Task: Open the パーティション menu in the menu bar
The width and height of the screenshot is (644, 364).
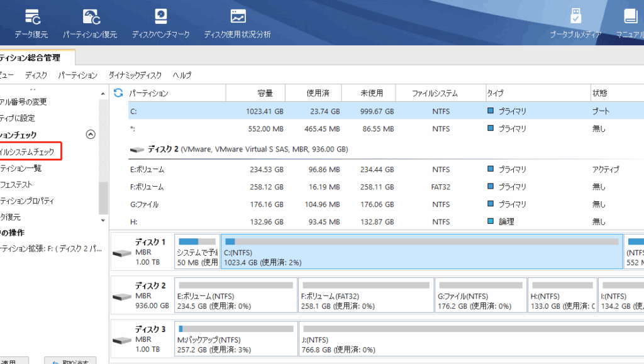Action: [77, 75]
